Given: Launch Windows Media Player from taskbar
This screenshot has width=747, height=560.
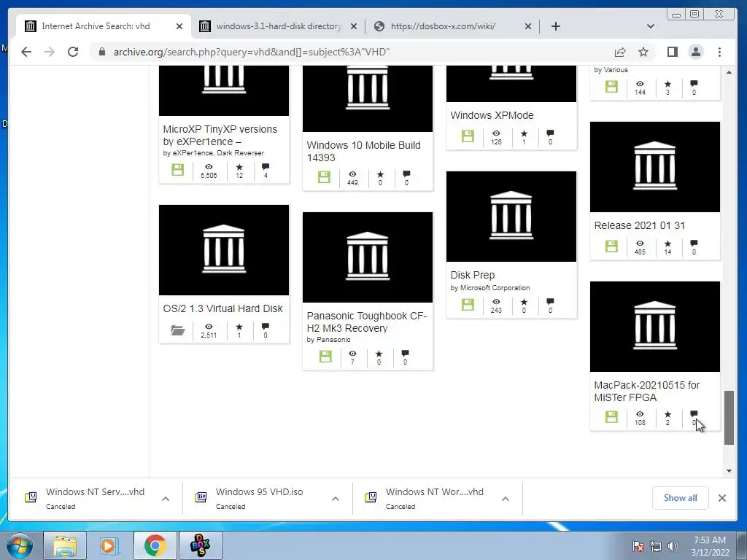Looking at the screenshot, I should point(109,545).
